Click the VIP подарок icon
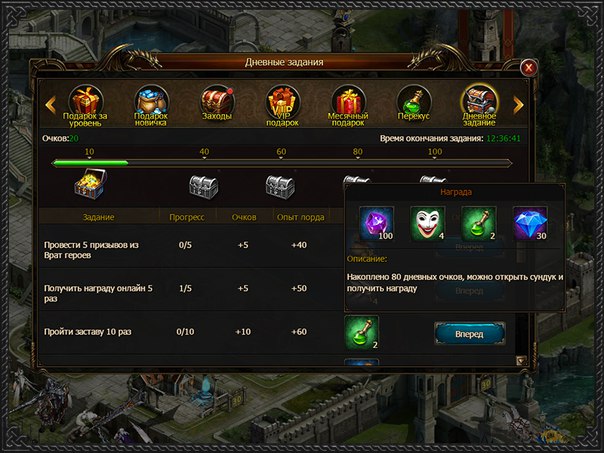Screen dimensions: 604x453 pyautogui.click(x=282, y=102)
